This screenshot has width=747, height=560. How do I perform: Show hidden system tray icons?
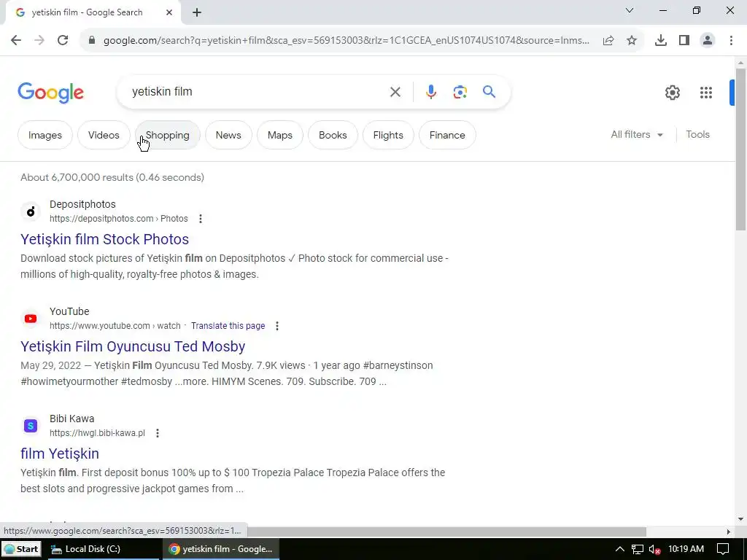click(619, 549)
